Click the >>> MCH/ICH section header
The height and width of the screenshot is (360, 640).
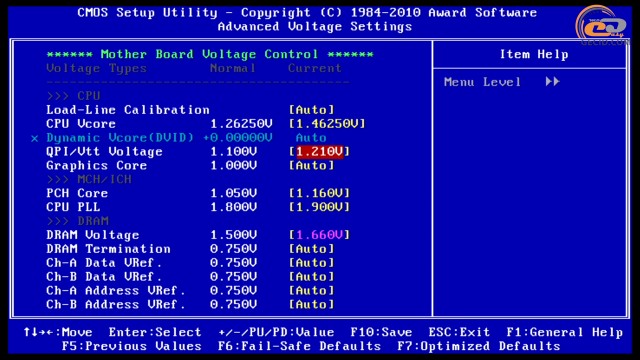pyautogui.click(x=89, y=179)
